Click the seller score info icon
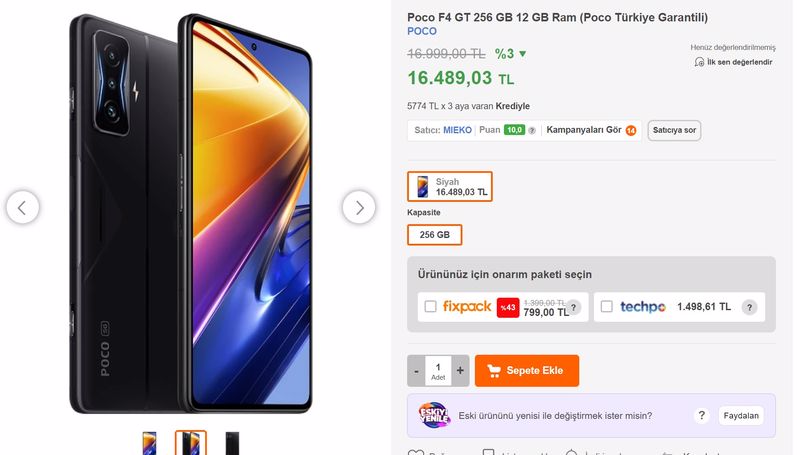This screenshot has height=455, width=800. (532, 131)
